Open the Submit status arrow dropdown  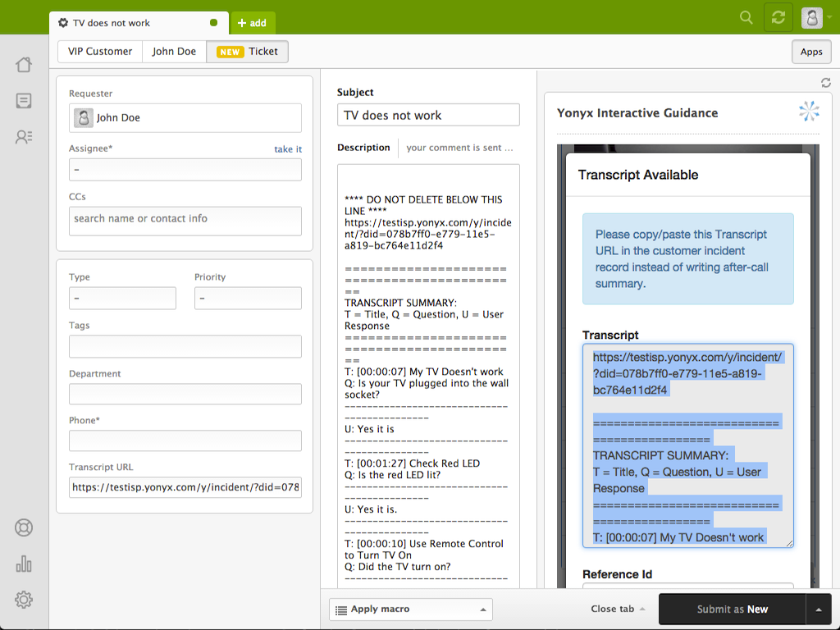818,609
